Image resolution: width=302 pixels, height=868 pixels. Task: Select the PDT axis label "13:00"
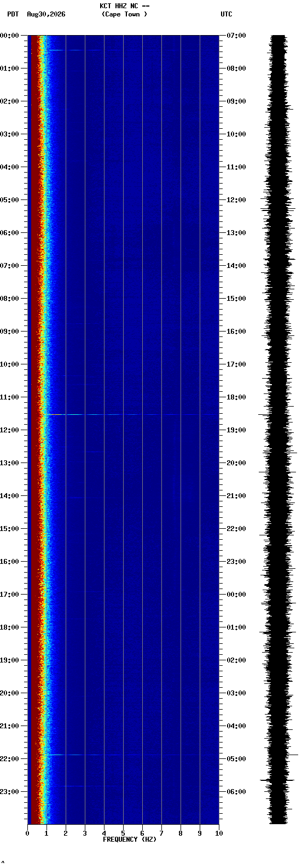click(9, 463)
